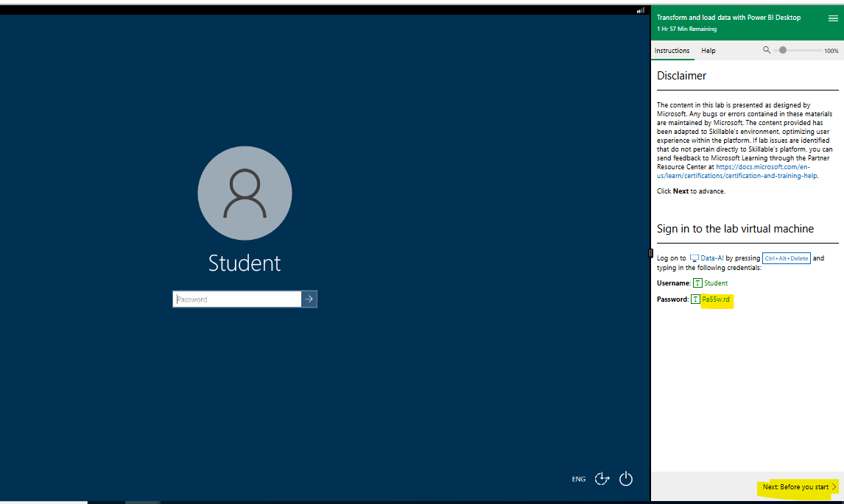The width and height of the screenshot is (844, 504).
Task: Click the 1 Hr 57 Min Remaining text
Action: 686,29
